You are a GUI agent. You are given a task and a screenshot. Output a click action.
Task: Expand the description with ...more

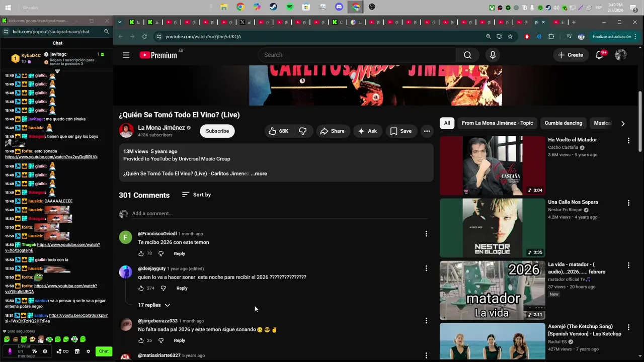259,174
